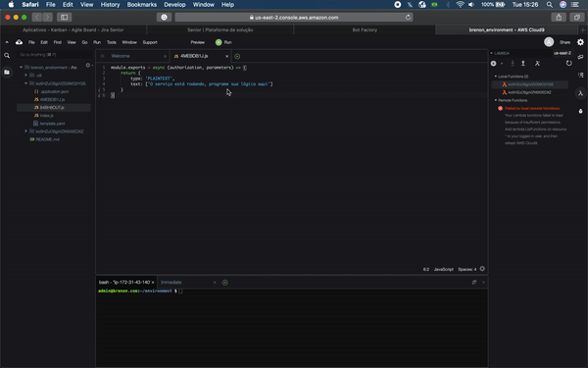The width and height of the screenshot is (588, 368).
Task: Switch to the Welcome tab
Action: pos(120,56)
